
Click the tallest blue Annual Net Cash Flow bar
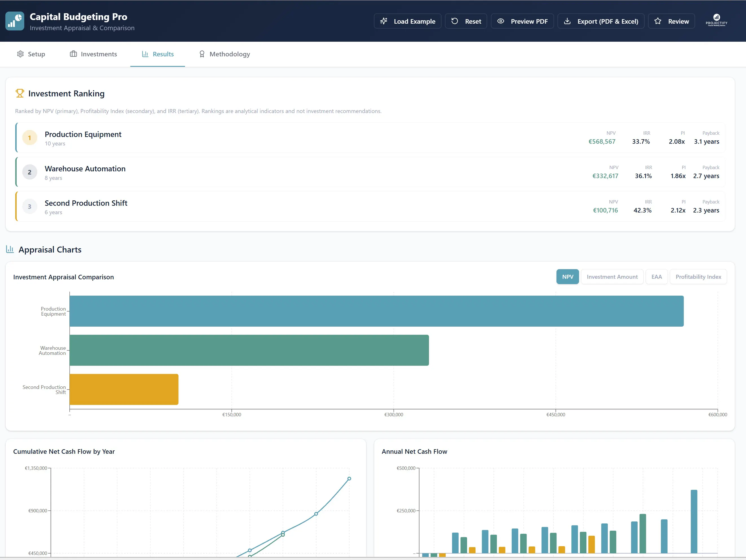pos(694,521)
